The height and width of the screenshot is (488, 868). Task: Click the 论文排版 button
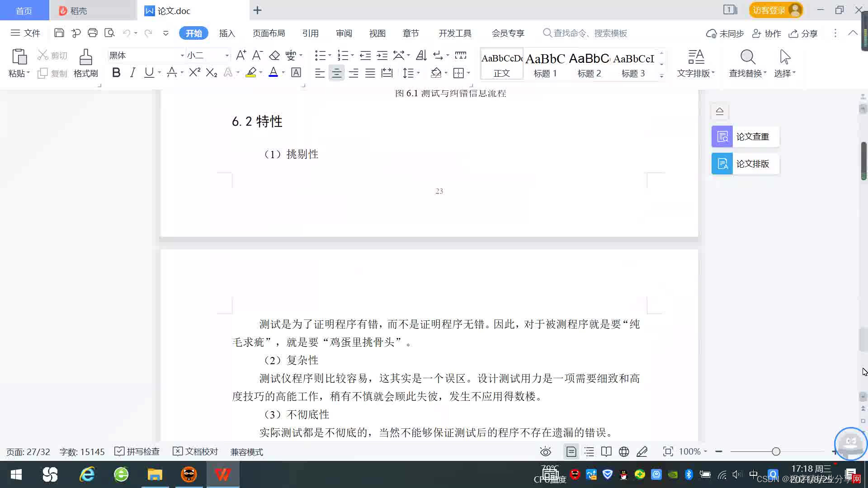coord(745,164)
